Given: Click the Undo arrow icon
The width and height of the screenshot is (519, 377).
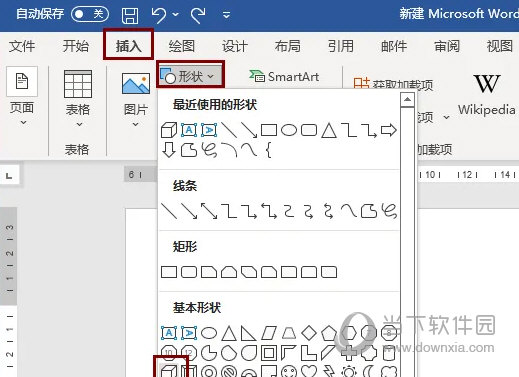Looking at the screenshot, I should pos(159,15).
